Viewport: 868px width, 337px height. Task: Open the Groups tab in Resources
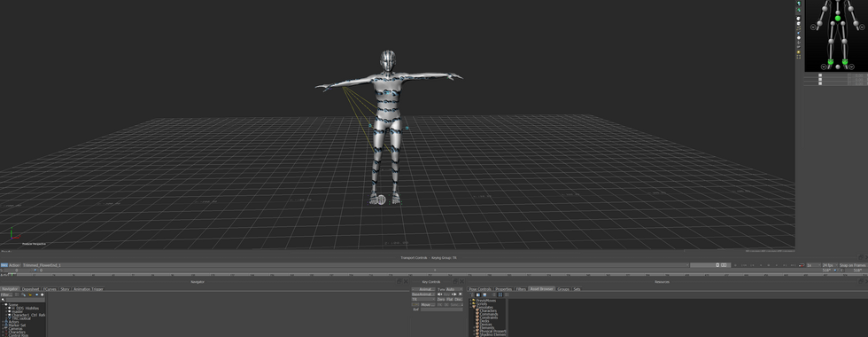[x=563, y=289]
